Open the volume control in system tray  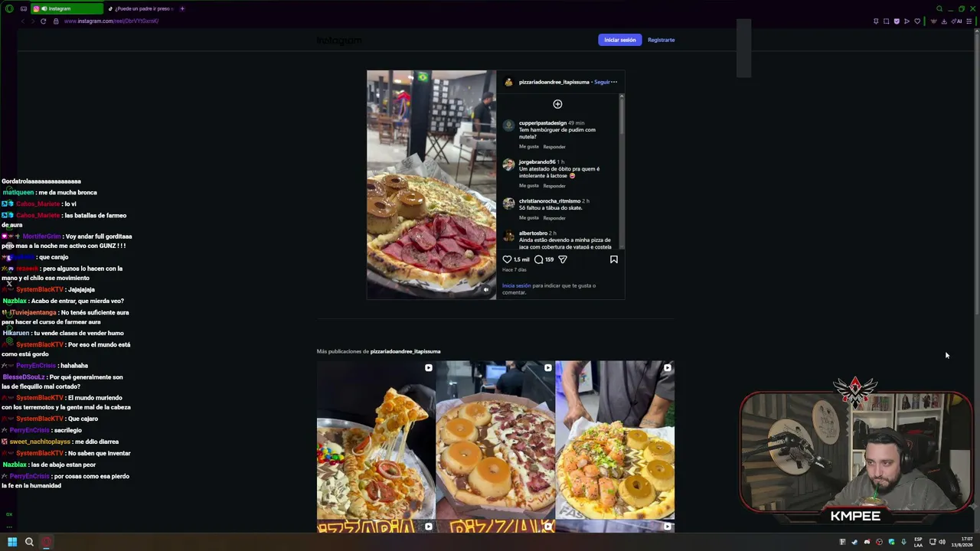pyautogui.click(x=942, y=542)
